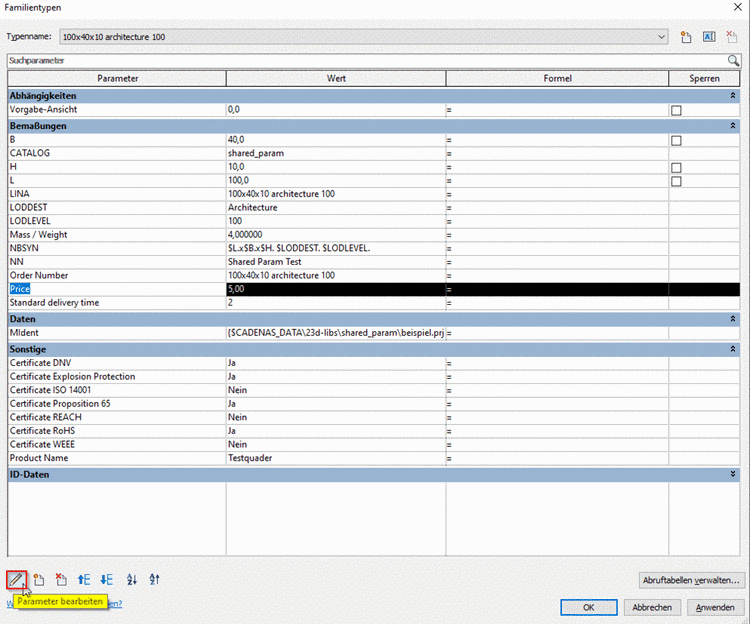
Task: Open the Typenname dropdown list
Action: pos(661,37)
